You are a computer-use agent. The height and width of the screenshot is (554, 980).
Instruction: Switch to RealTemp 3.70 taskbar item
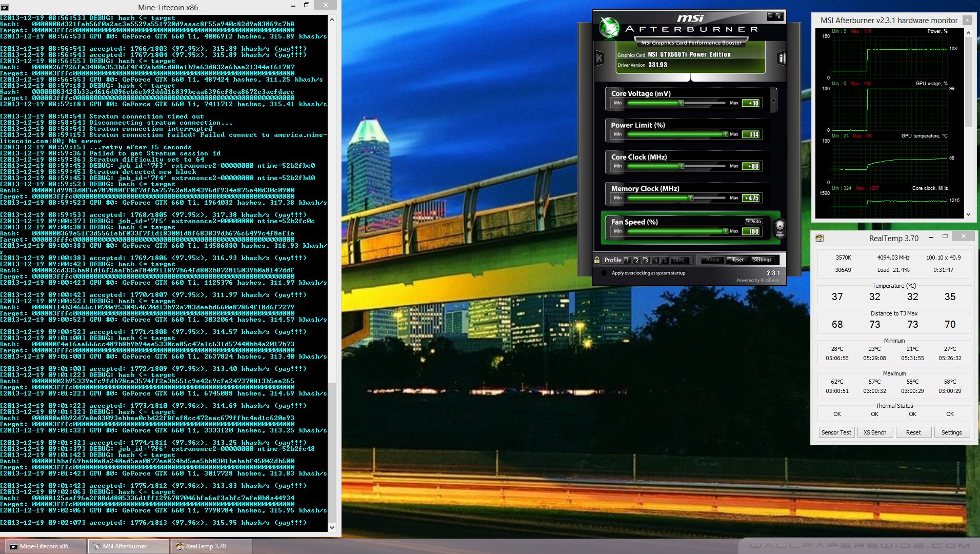point(212,546)
